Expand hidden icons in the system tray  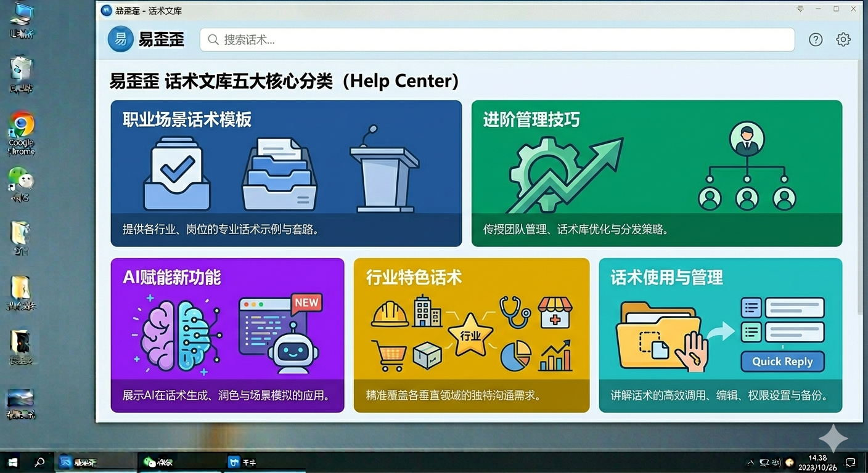coord(751,462)
